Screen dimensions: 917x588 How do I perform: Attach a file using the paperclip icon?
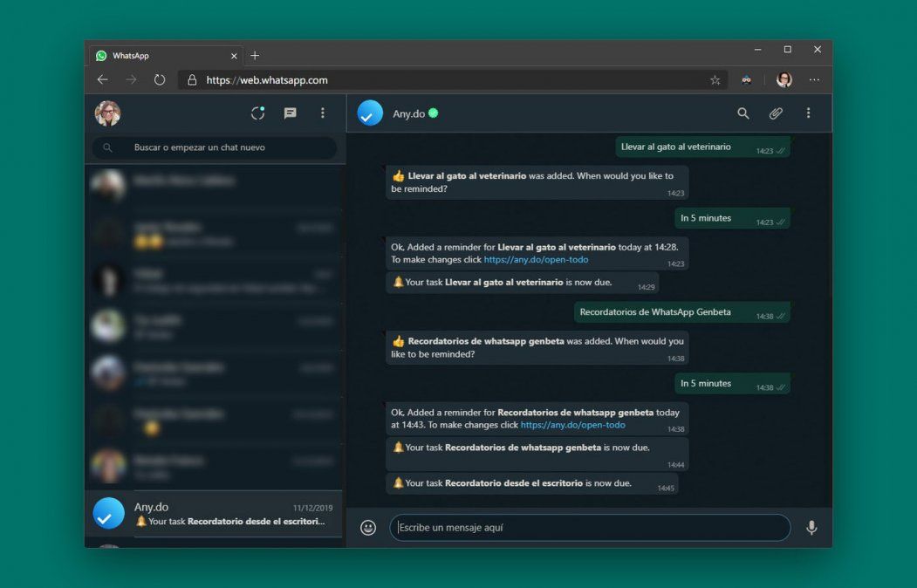[x=775, y=113]
